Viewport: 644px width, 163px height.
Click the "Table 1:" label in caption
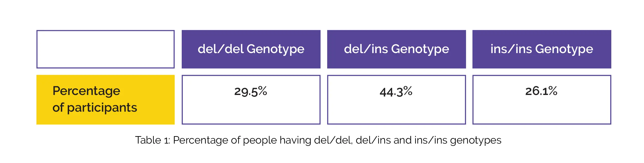click(x=153, y=140)
